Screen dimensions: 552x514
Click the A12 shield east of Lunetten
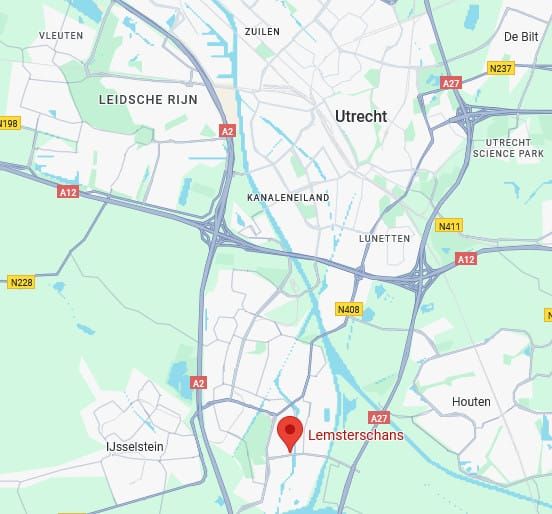point(466,259)
